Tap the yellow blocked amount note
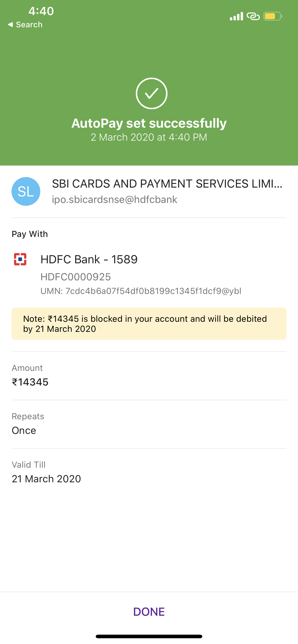The image size is (298, 644). click(x=149, y=323)
